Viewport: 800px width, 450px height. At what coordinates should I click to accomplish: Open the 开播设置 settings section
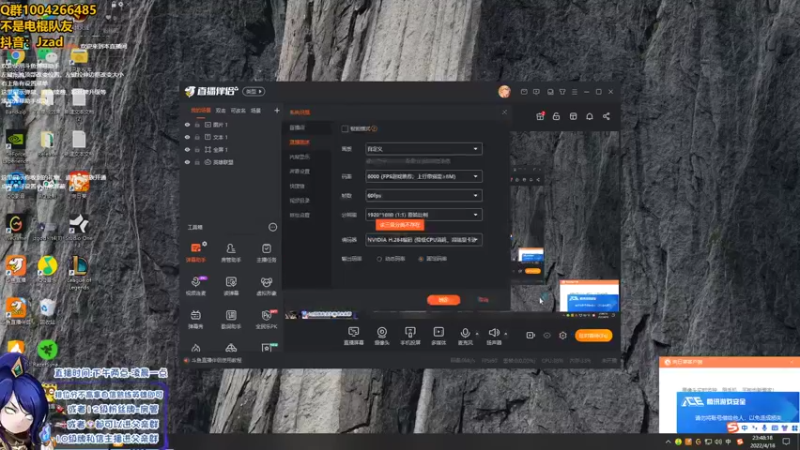coord(299,171)
